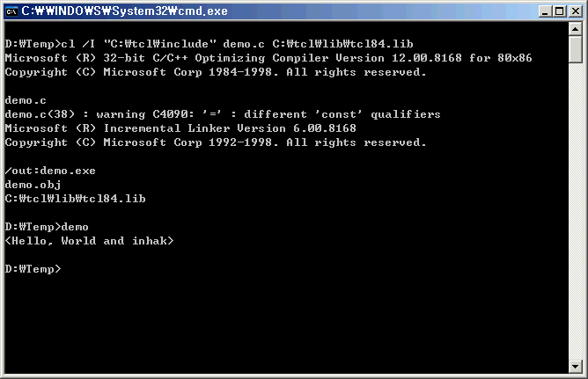Click the Incremental Linker Version line
The height and width of the screenshot is (379, 588).
[x=180, y=128]
